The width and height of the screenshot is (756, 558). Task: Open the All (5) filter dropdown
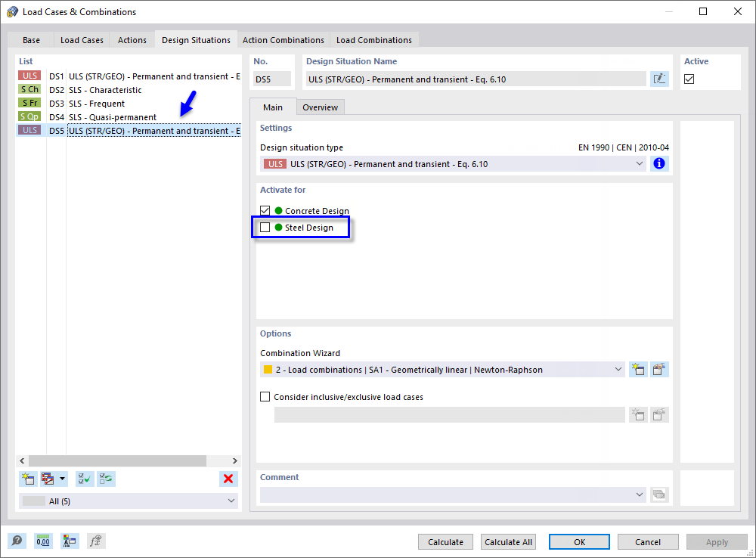tap(231, 501)
